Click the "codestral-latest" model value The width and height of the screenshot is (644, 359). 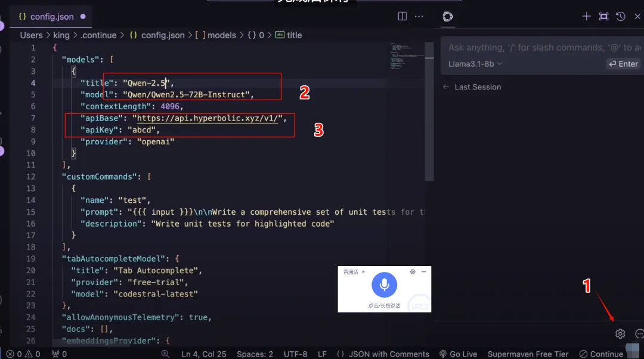click(x=156, y=294)
